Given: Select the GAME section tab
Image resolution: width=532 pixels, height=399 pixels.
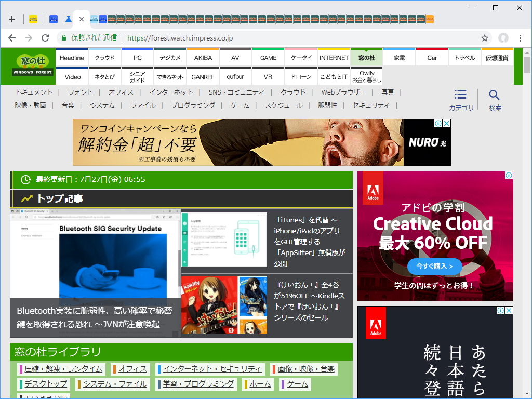Looking at the screenshot, I should tap(268, 57).
